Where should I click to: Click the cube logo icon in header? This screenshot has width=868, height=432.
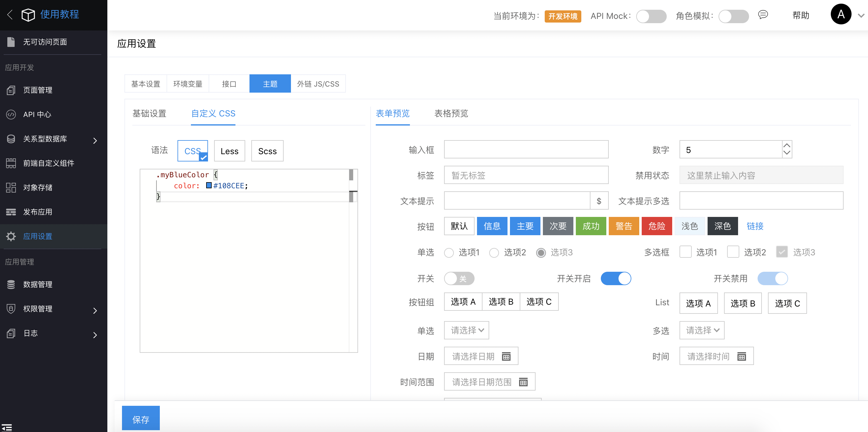(28, 15)
